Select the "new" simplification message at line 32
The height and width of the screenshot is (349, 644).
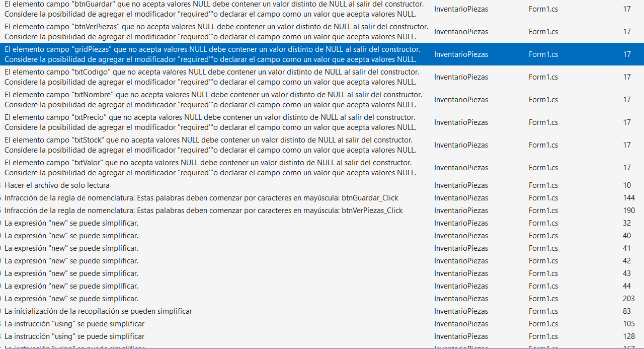[x=71, y=223]
